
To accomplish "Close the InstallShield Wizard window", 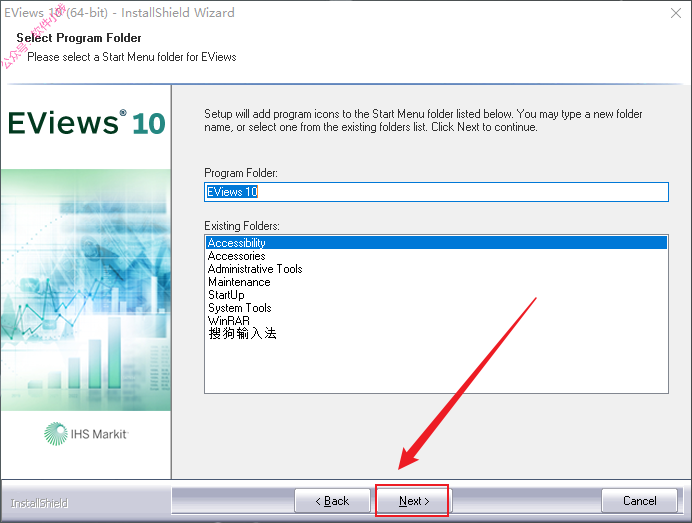I will (676, 13).
